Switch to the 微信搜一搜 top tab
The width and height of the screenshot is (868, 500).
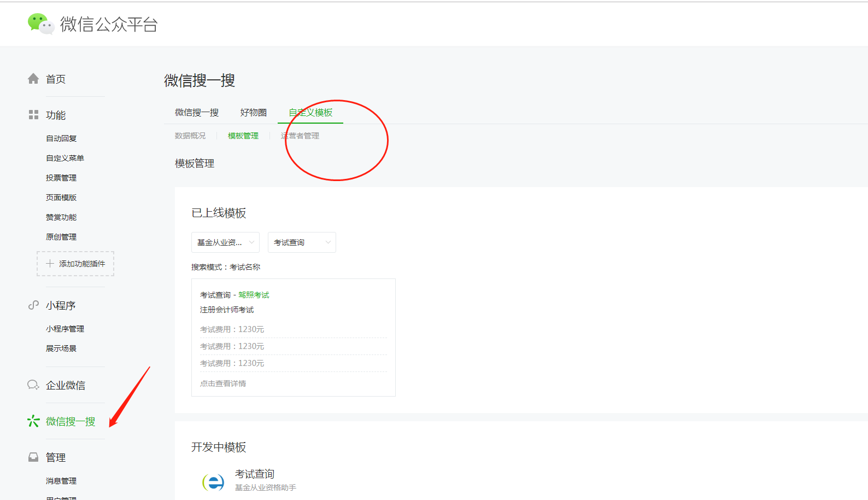(x=197, y=112)
